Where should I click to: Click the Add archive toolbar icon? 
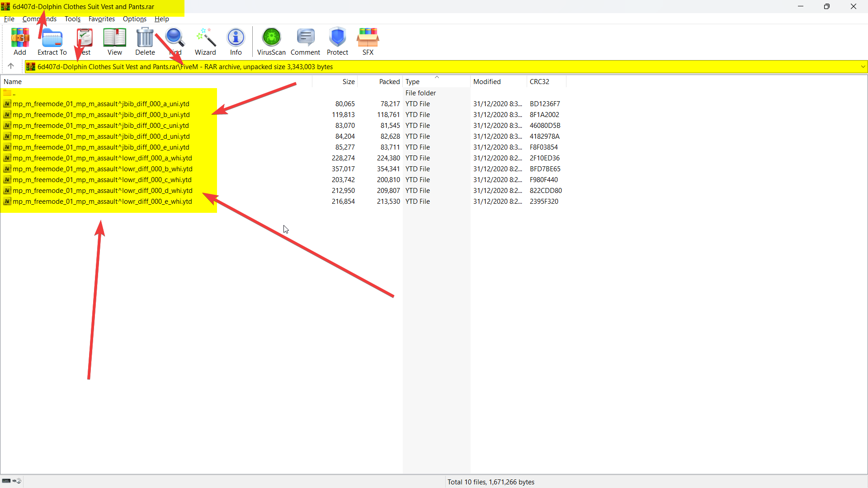click(x=20, y=41)
